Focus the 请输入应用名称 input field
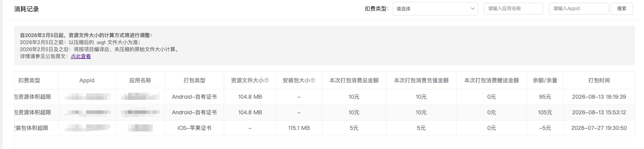 [x=513, y=9]
